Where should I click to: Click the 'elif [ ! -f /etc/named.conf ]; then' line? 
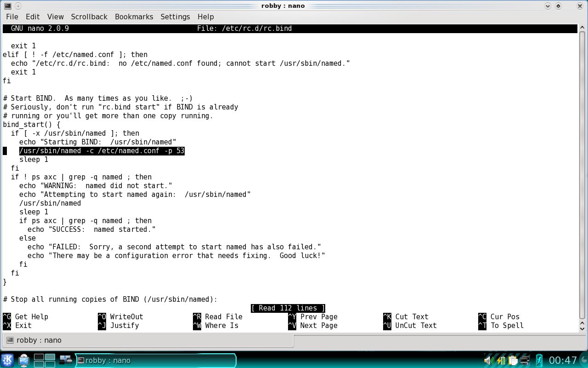pos(75,55)
